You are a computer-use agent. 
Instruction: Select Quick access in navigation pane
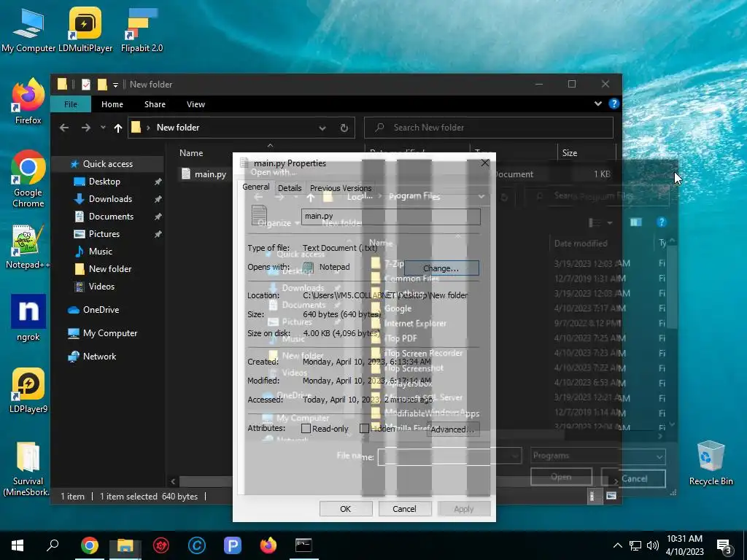point(108,164)
